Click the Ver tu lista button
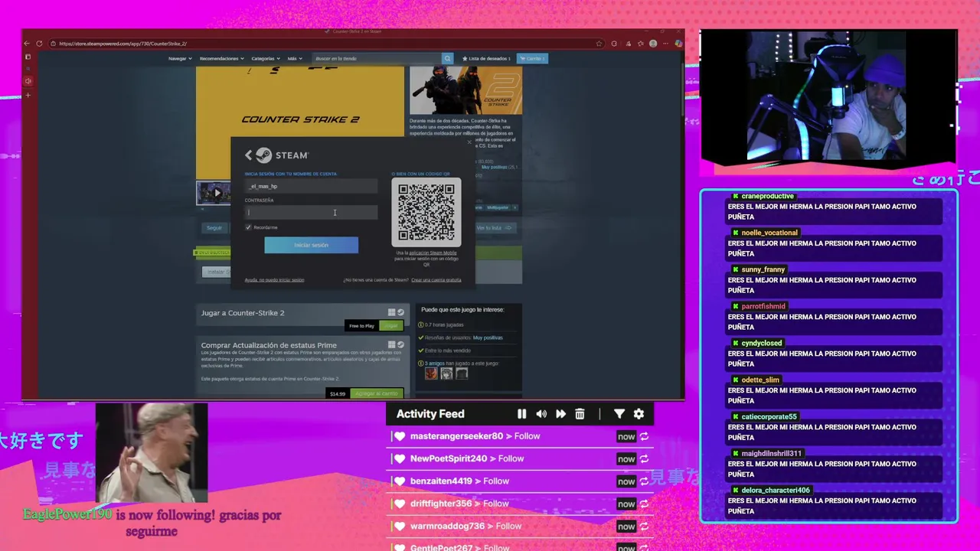 [495, 227]
